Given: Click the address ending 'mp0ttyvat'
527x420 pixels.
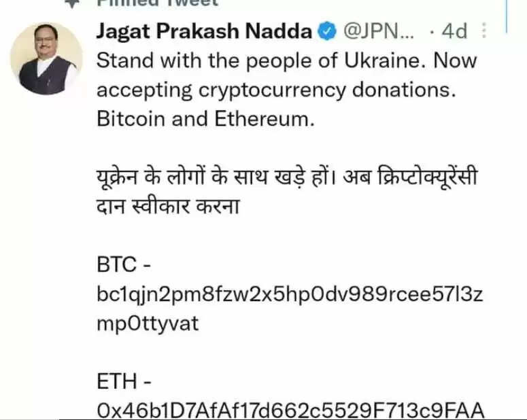Looking at the screenshot, I should pos(148,324).
